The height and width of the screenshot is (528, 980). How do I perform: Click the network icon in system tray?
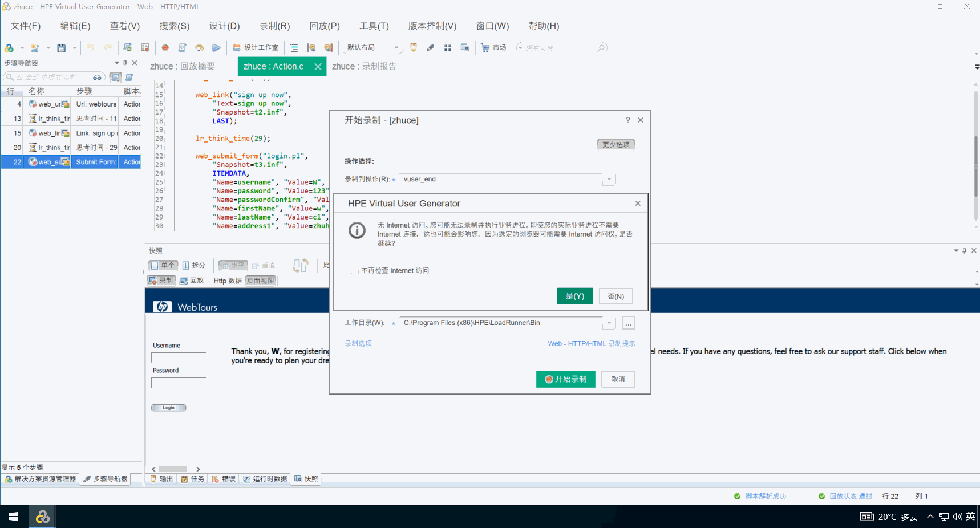[x=944, y=517]
